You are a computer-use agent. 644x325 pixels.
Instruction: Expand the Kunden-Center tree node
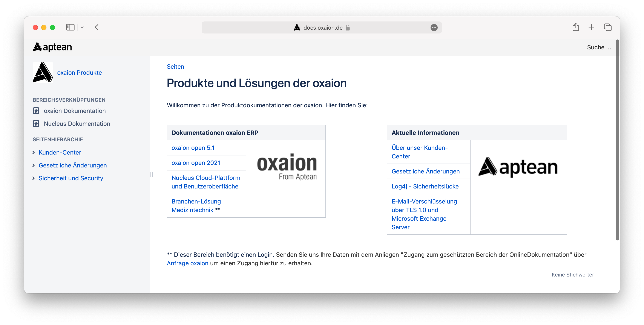tap(34, 152)
